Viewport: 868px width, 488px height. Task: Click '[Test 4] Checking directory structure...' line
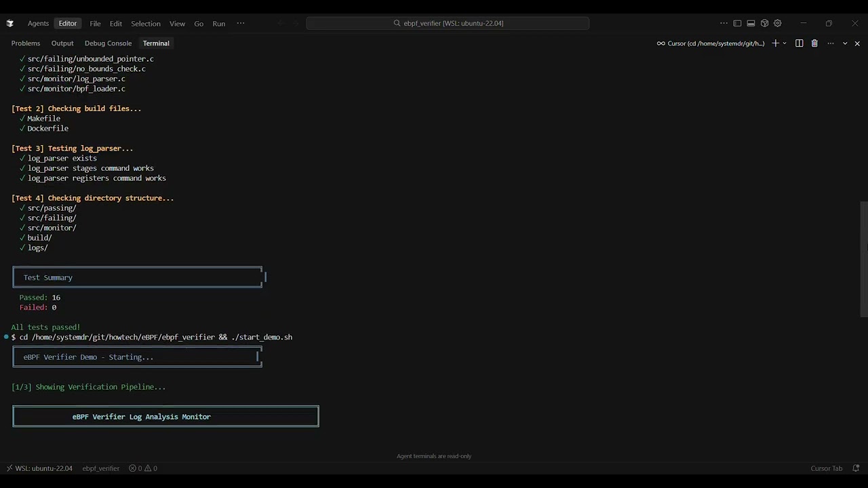tap(92, 198)
